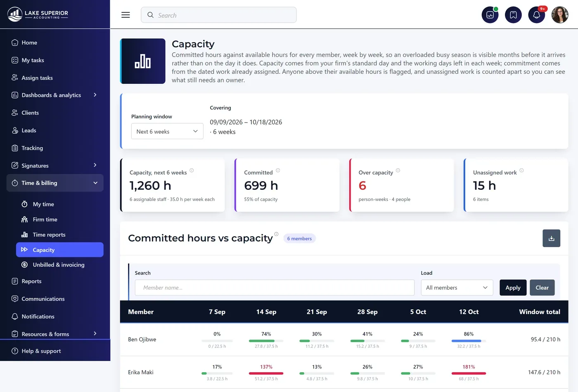Image resolution: width=578 pixels, height=392 pixels.
Task: Select the Capacity sidebar item
Action: [60, 250]
